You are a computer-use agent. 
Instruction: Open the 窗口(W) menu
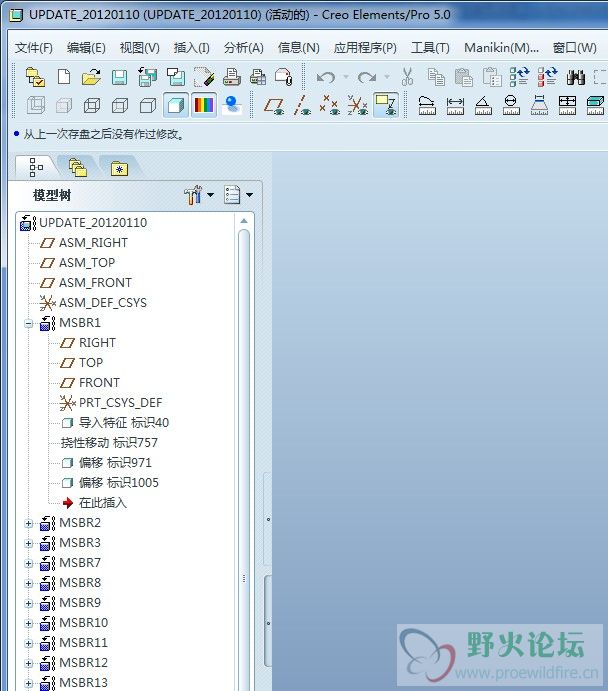[575, 48]
